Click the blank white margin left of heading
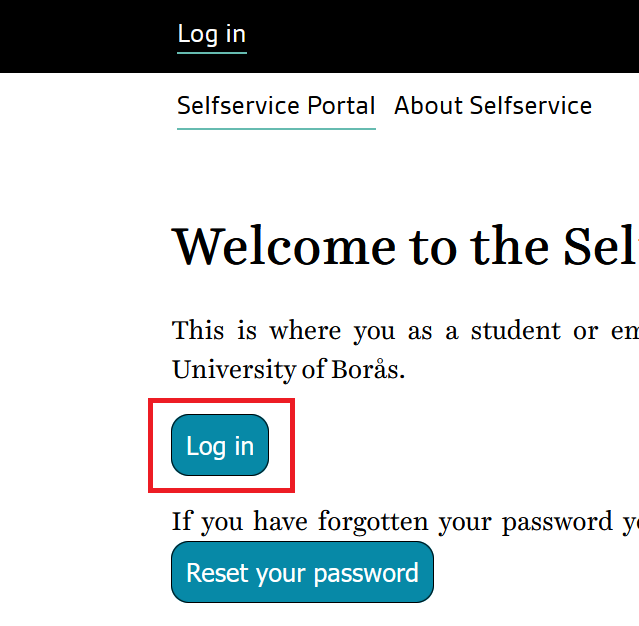639x626 pixels. coord(80,246)
